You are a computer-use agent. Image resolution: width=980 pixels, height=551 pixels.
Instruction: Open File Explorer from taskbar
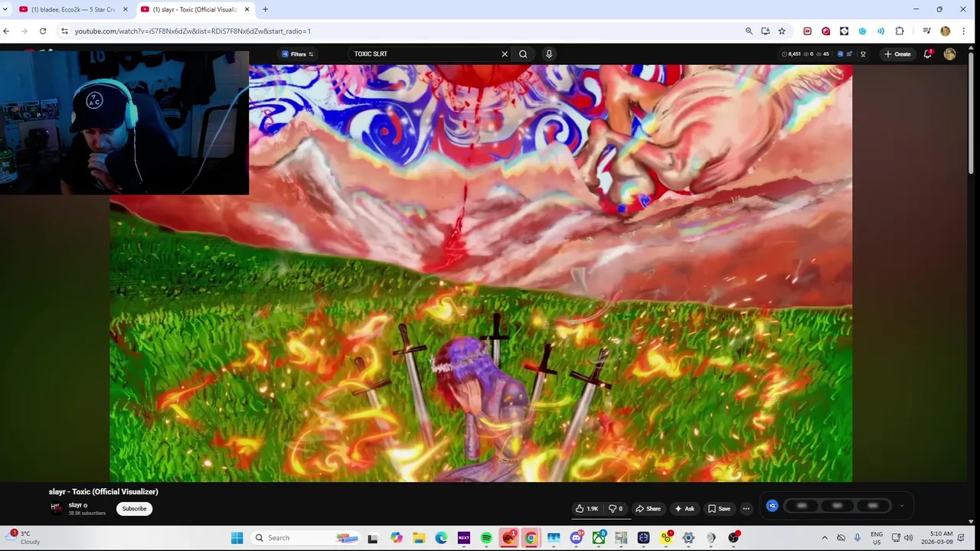coord(419,538)
